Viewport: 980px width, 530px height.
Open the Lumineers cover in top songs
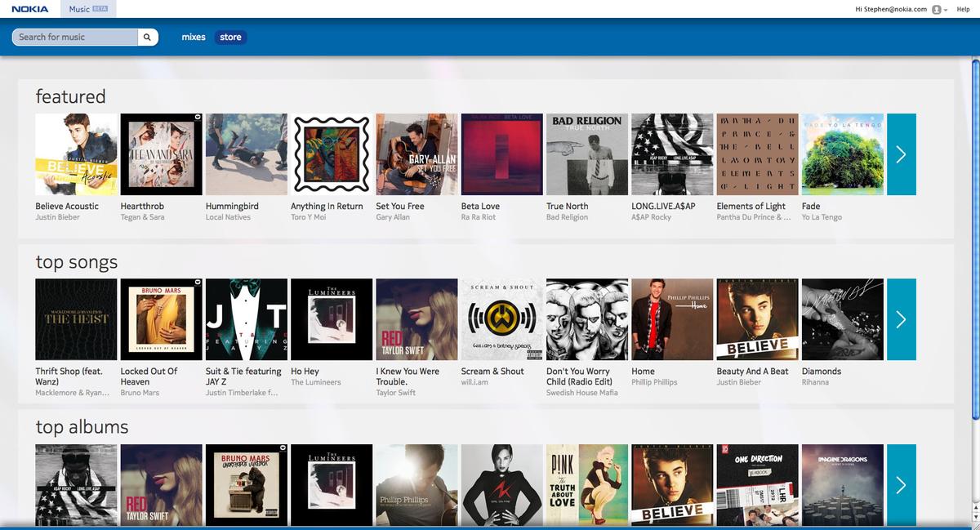(x=332, y=319)
